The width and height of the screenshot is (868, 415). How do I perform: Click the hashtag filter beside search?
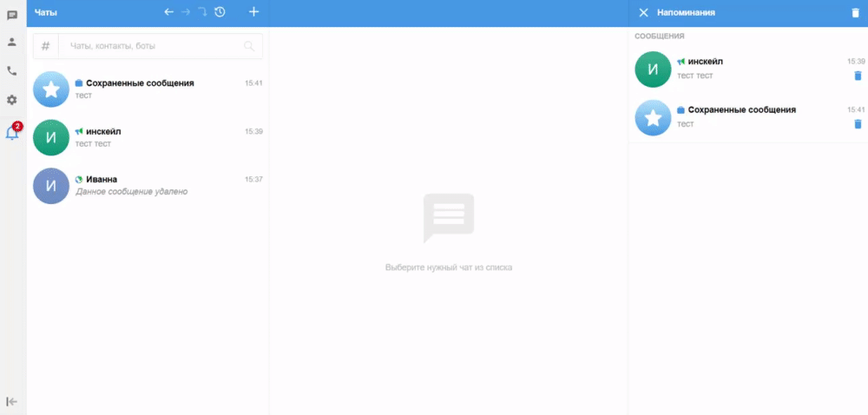(x=45, y=46)
